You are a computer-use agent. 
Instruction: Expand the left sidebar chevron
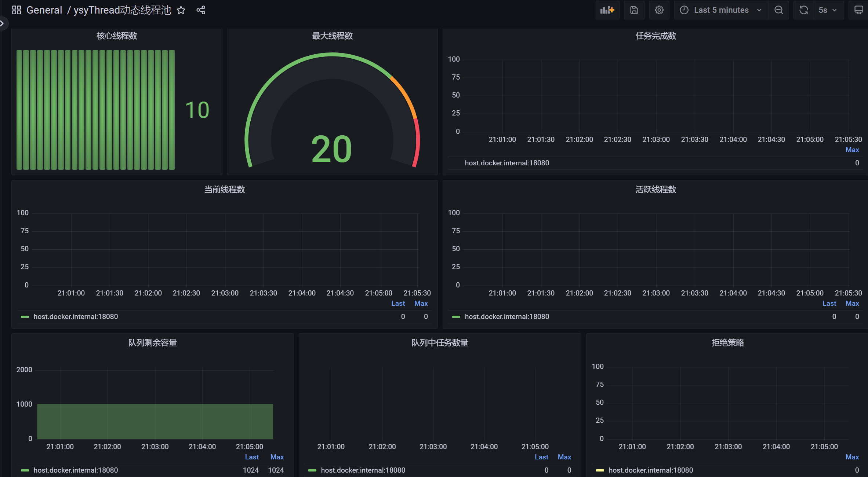(3, 23)
